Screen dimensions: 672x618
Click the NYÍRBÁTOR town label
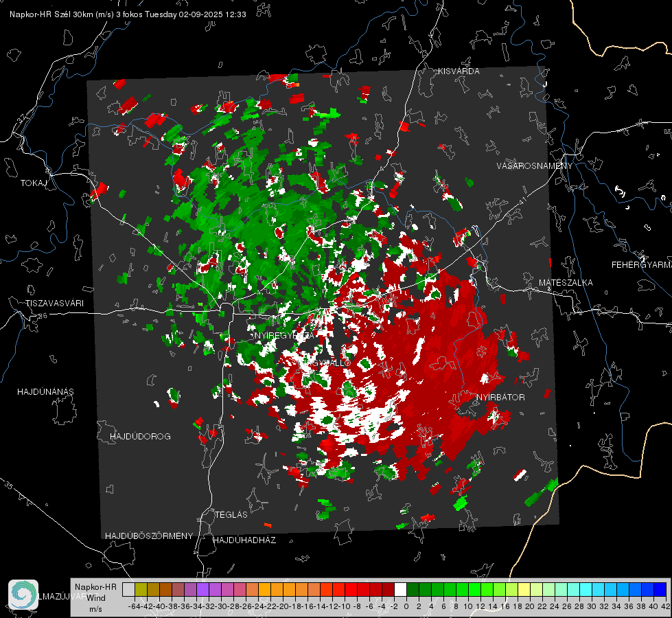tap(500, 398)
